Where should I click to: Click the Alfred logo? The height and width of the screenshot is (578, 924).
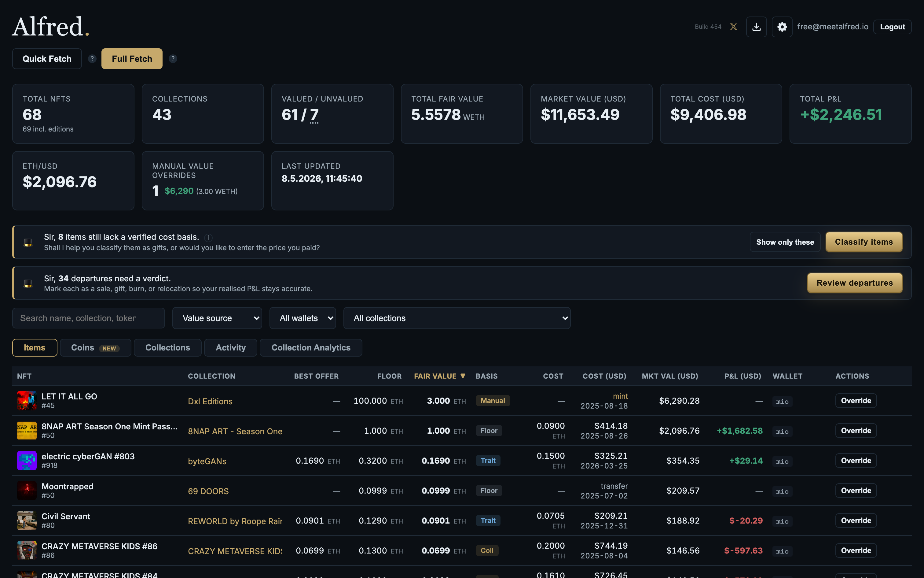click(51, 27)
